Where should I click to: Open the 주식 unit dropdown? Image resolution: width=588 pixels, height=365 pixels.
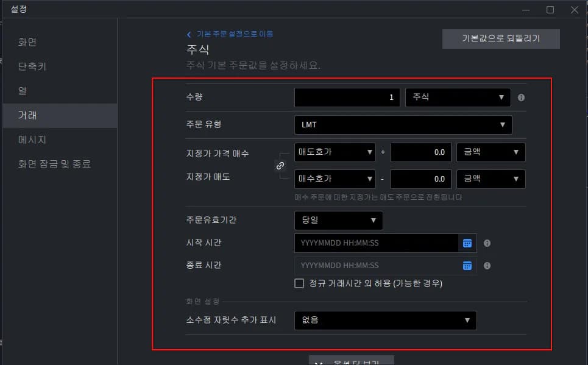458,97
